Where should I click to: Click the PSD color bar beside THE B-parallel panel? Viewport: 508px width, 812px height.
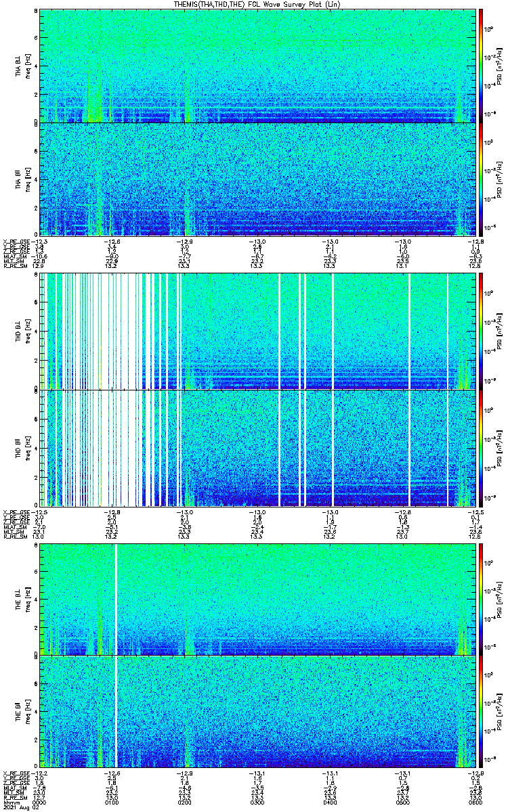click(481, 710)
